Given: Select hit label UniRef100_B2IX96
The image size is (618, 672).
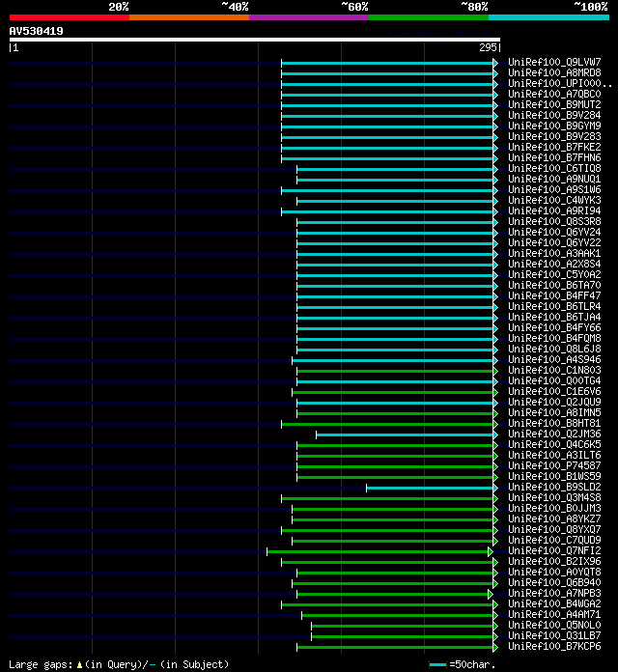Looking at the screenshot, I should (x=554, y=561).
